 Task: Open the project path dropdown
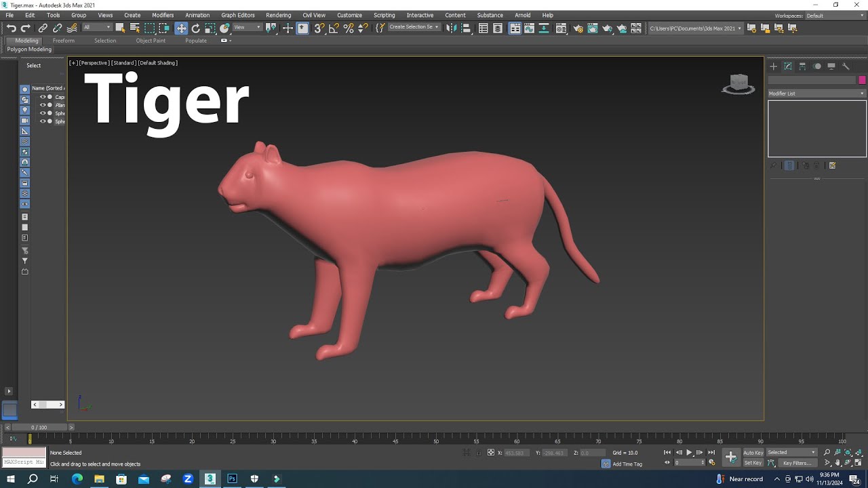[x=695, y=28]
